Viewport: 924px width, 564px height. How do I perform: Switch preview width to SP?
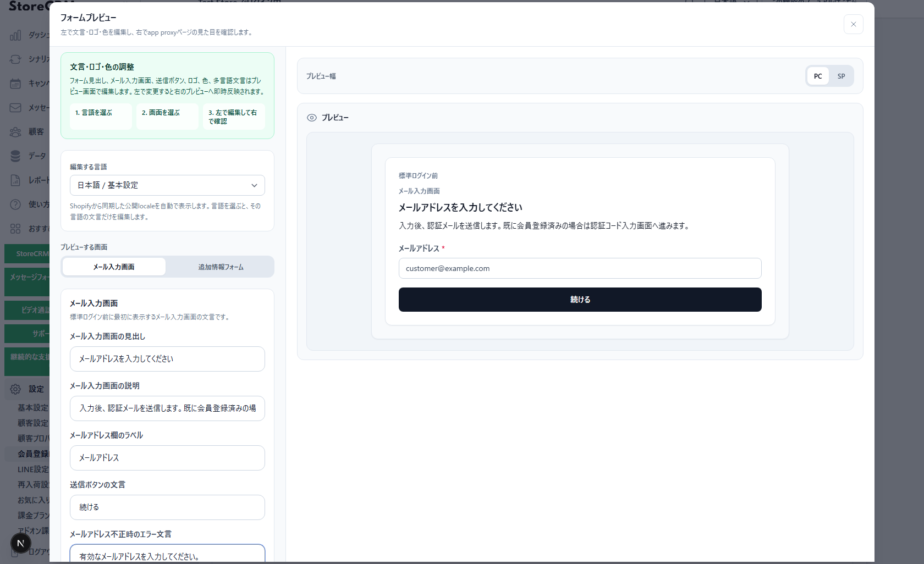pos(841,76)
